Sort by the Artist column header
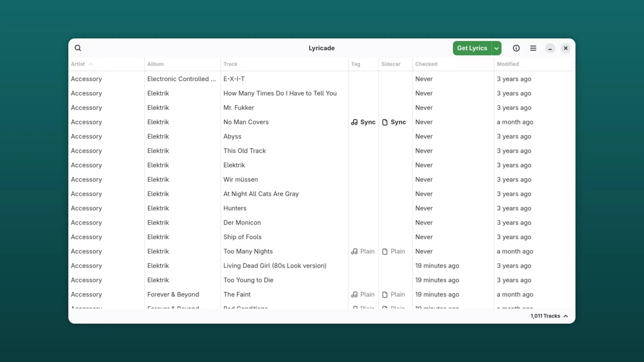 point(78,64)
